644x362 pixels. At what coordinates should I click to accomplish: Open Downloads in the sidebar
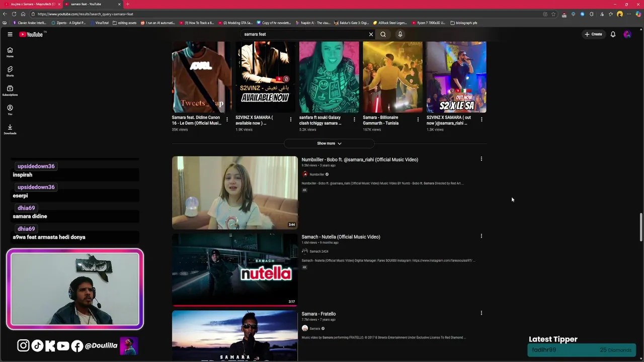pos(10,129)
